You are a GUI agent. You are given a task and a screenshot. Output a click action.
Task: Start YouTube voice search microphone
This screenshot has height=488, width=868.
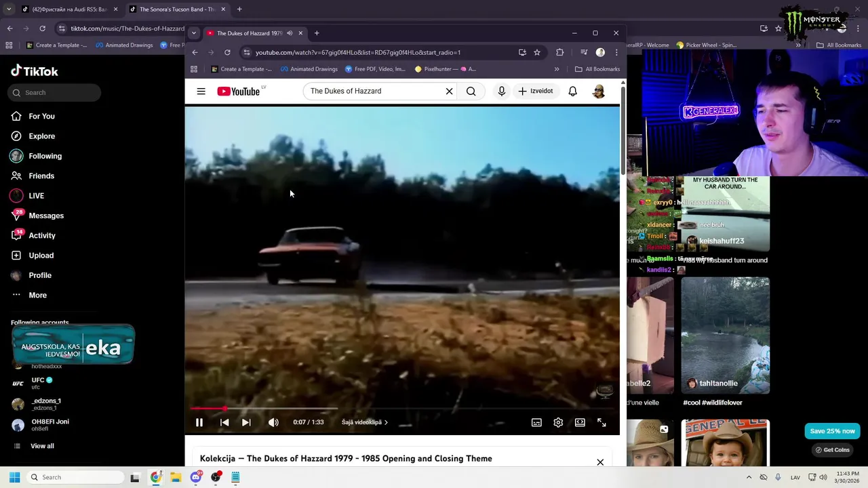(501, 91)
